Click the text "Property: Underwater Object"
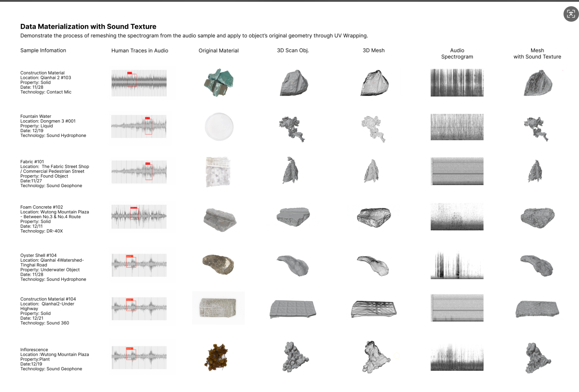Screen dimensions: 579x392 [50, 270]
